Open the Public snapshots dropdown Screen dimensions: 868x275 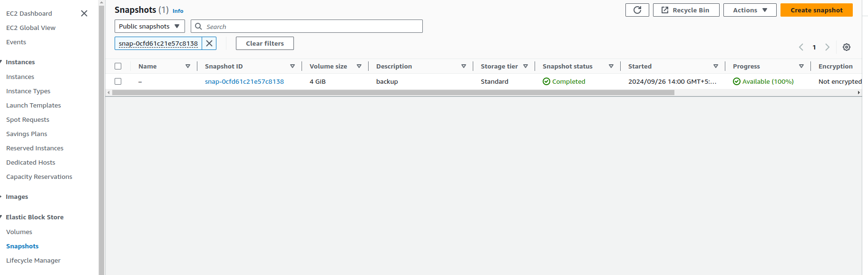coord(149,26)
